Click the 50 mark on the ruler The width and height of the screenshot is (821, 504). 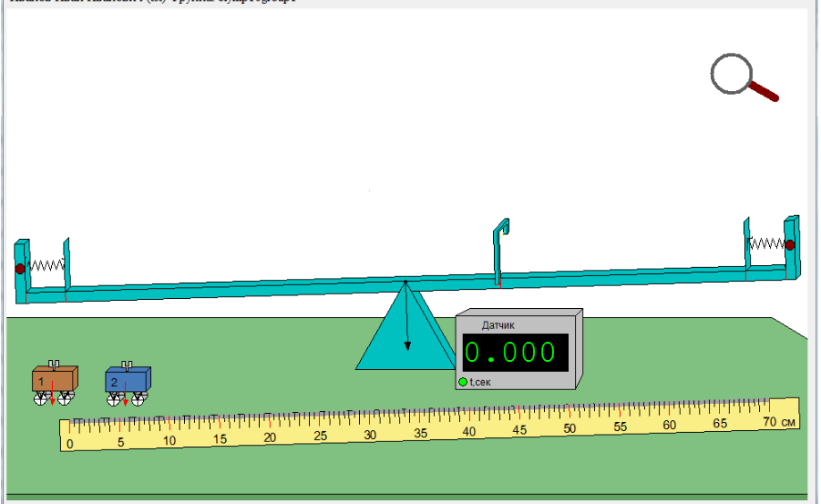click(x=570, y=428)
